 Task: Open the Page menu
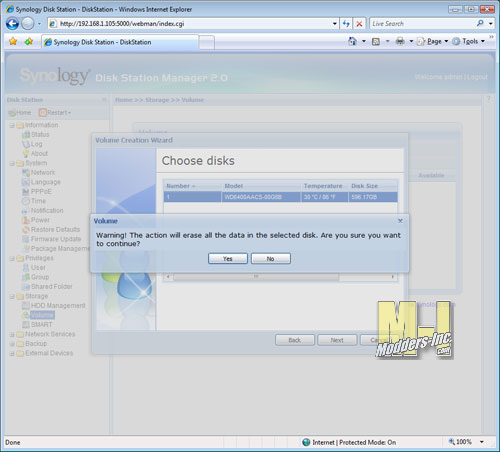pyautogui.click(x=433, y=41)
